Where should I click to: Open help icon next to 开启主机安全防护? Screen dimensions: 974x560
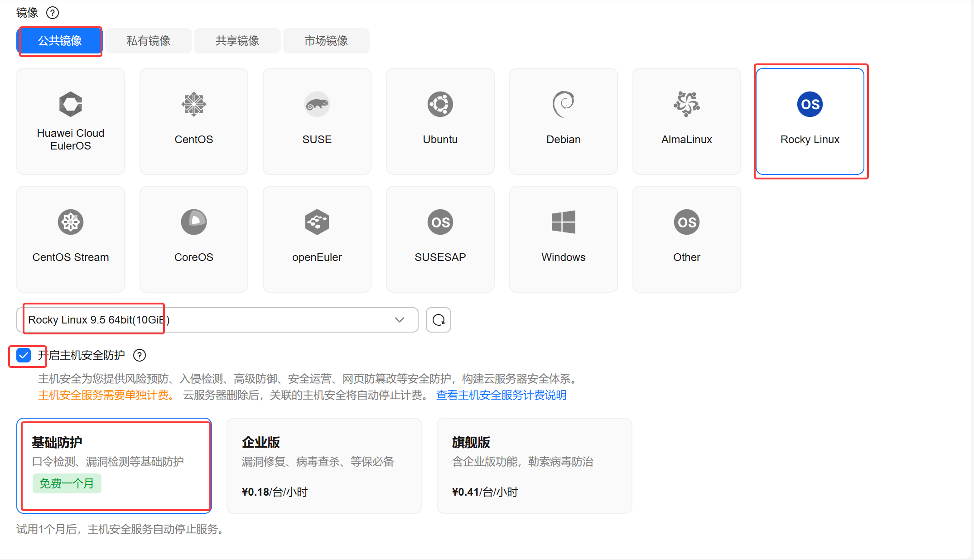pos(140,355)
